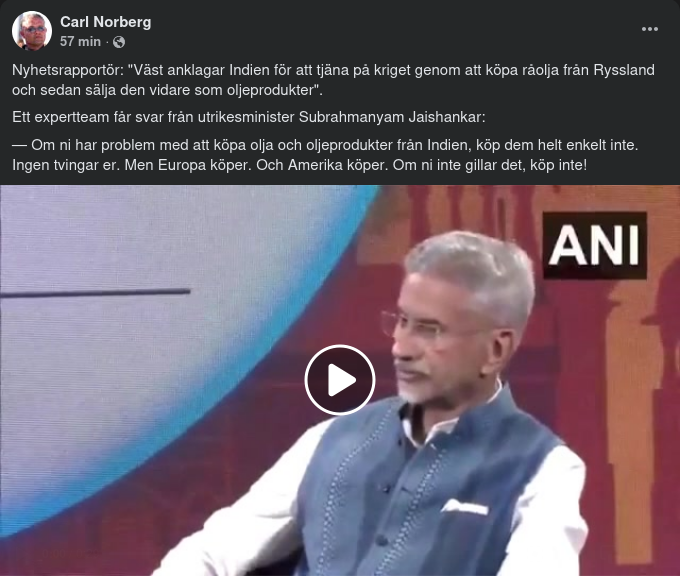This screenshot has height=576, width=680.
Task: Click the quote starting "— Om ni har problem"
Action: coord(325,155)
